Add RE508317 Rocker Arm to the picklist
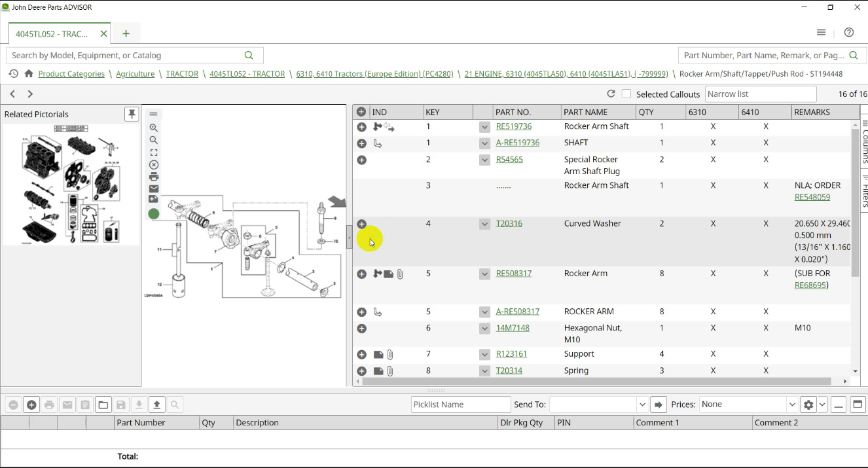The image size is (868, 468). pos(361,274)
